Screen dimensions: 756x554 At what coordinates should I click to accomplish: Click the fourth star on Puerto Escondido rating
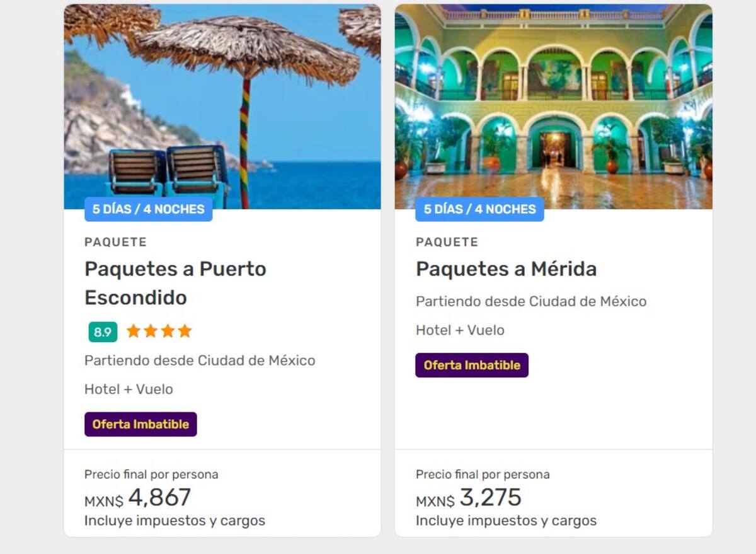(184, 330)
